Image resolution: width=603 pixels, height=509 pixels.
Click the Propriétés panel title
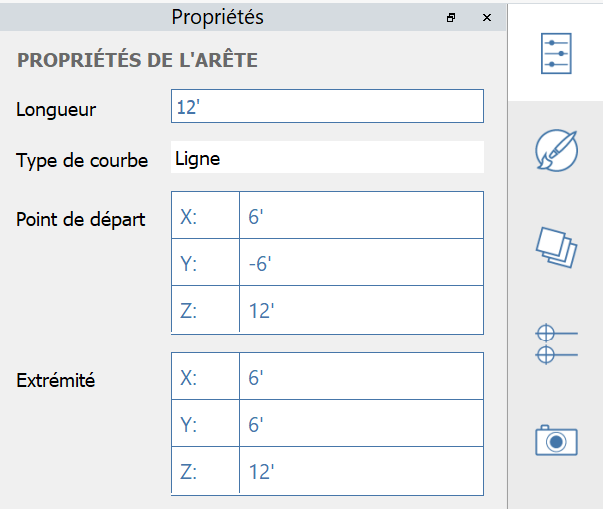[217, 17]
